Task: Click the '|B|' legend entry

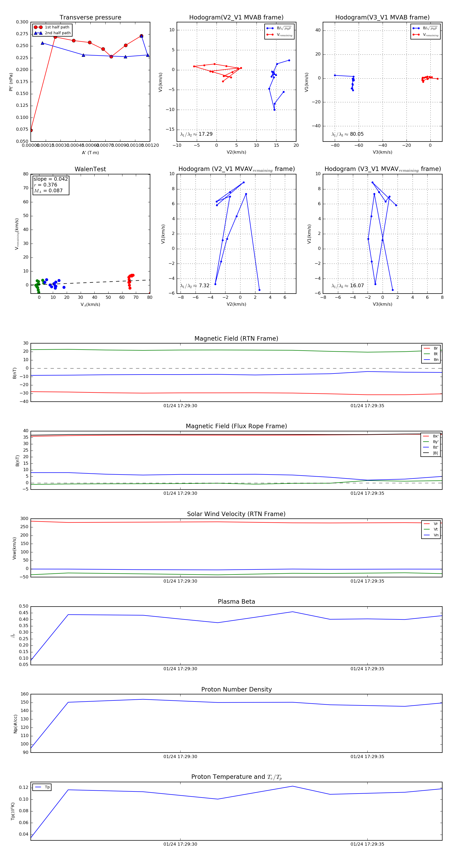Action: (x=431, y=453)
